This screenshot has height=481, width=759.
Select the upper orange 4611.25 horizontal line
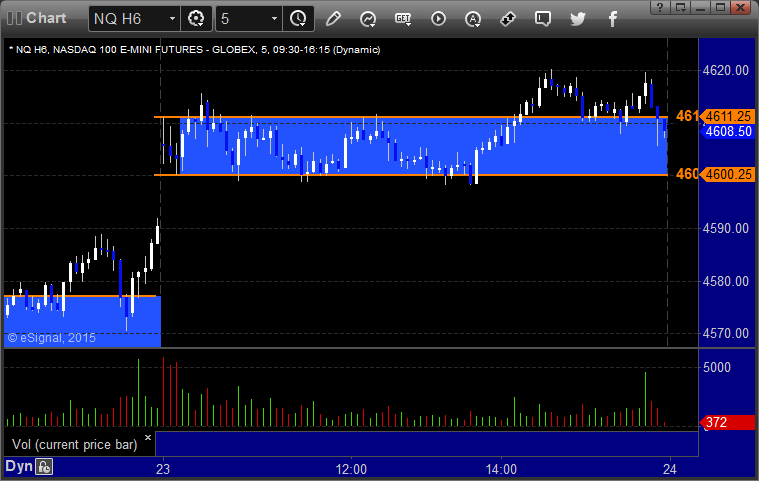tap(410, 117)
